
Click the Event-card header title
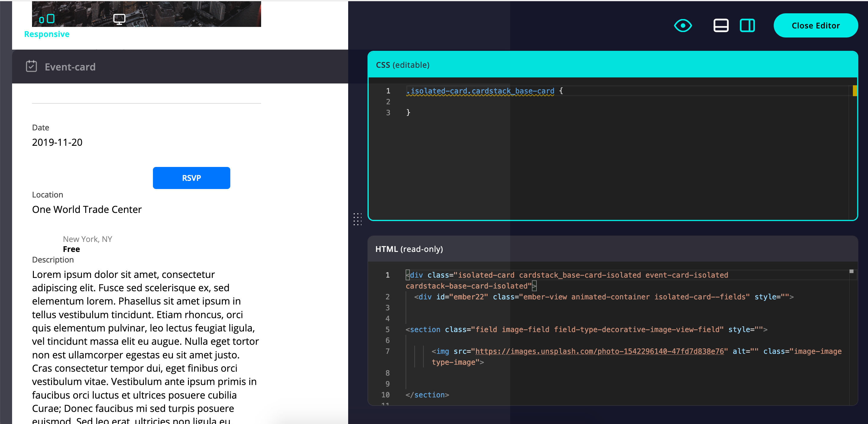click(70, 67)
